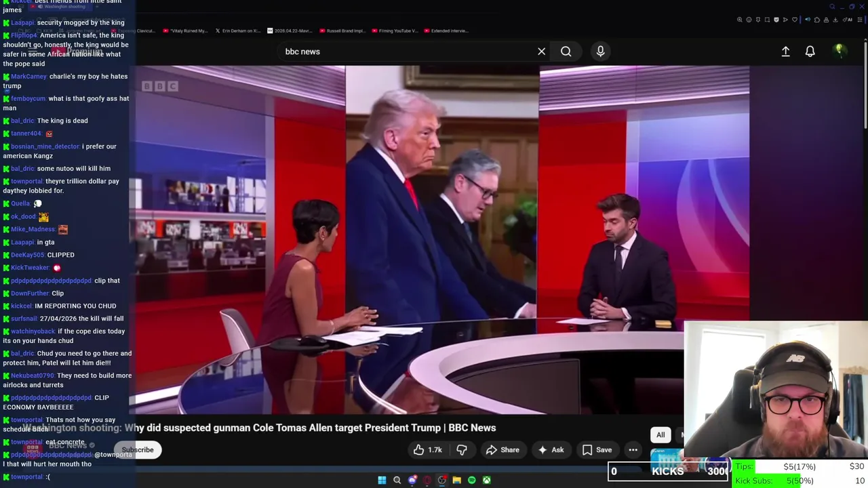Open browser easy setup sliders icon
This screenshot has height=488, width=868.
tap(860, 20)
